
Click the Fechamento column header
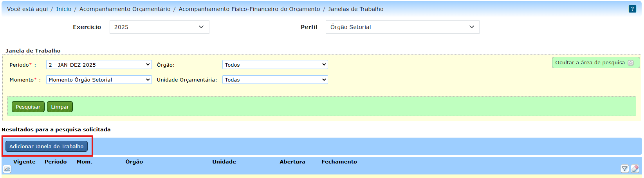(x=339, y=162)
